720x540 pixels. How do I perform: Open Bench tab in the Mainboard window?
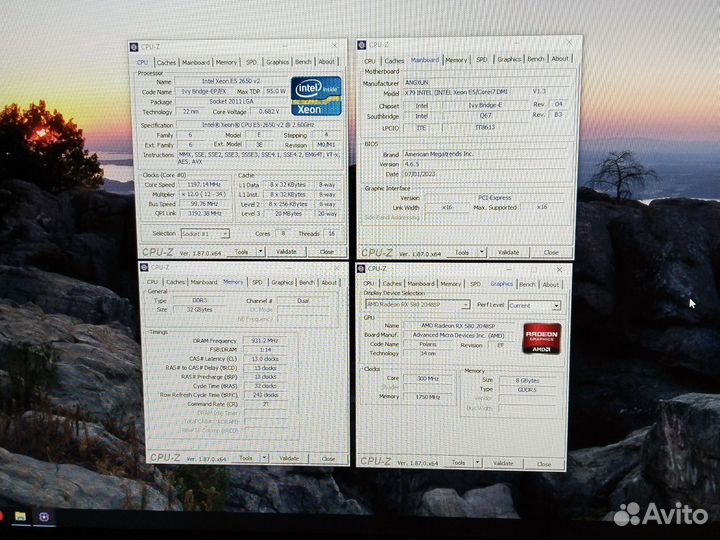535,59
